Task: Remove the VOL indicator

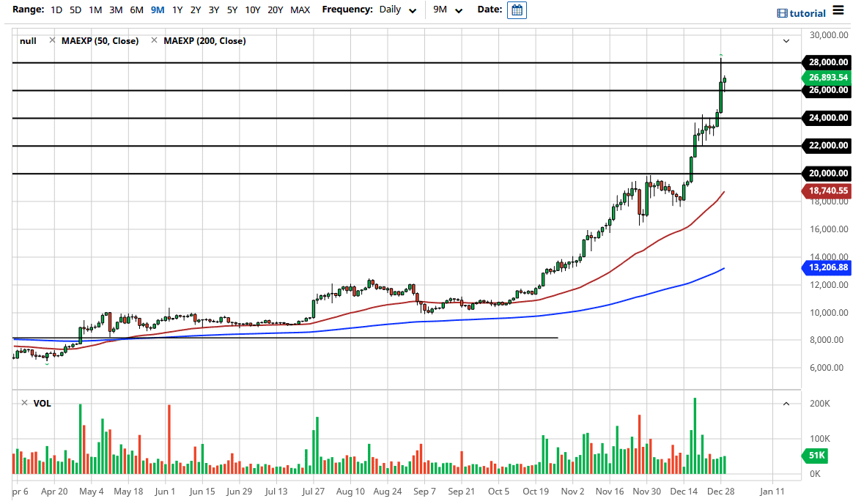Action: pos(23,403)
